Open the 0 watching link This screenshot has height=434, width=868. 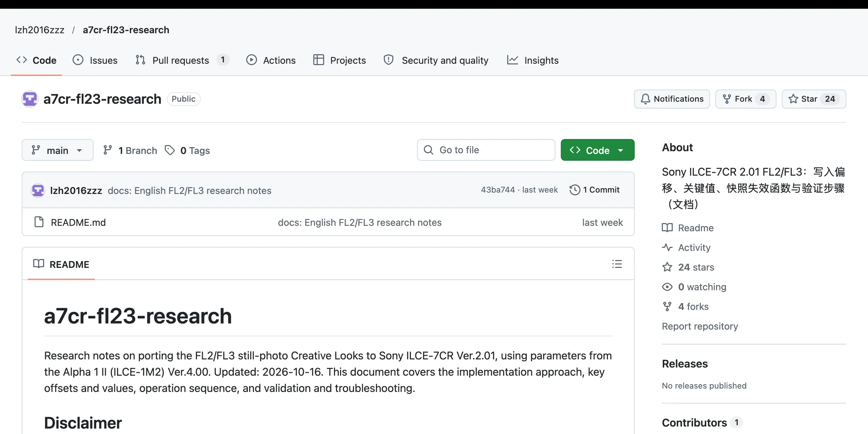[694, 287]
